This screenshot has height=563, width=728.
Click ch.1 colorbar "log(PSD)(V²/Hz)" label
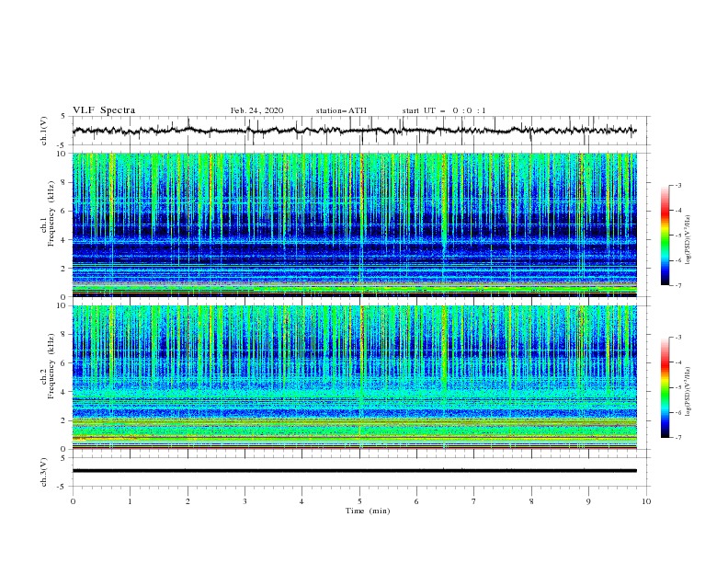(x=688, y=239)
